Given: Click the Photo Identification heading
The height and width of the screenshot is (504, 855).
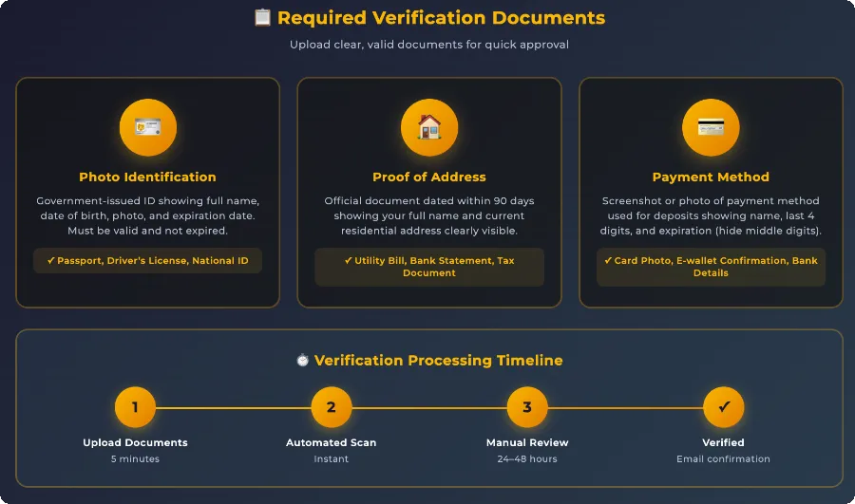Looking at the screenshot, I should coord(148,177).
